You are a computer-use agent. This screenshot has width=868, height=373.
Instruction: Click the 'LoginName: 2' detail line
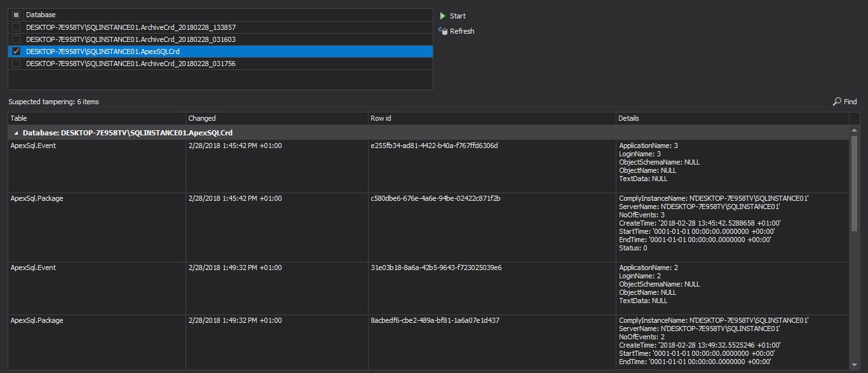pyautogui.click(x=640, y=276)
